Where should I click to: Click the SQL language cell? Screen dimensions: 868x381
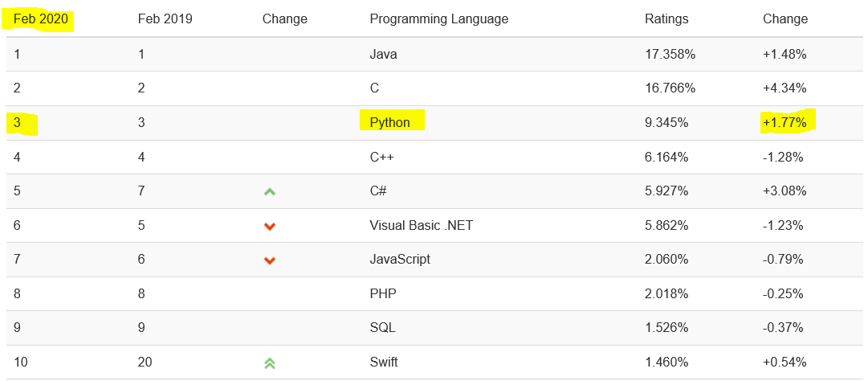click(x=382, y=328)
